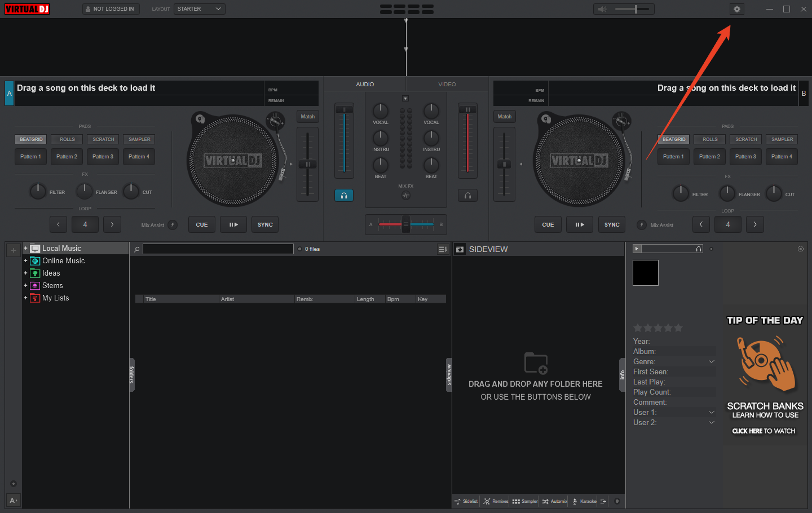The width and height of the screenshot is (812, 513).
Task: Trigger Pattern 2 pad on deck A
Action: (x=67, y=157)
